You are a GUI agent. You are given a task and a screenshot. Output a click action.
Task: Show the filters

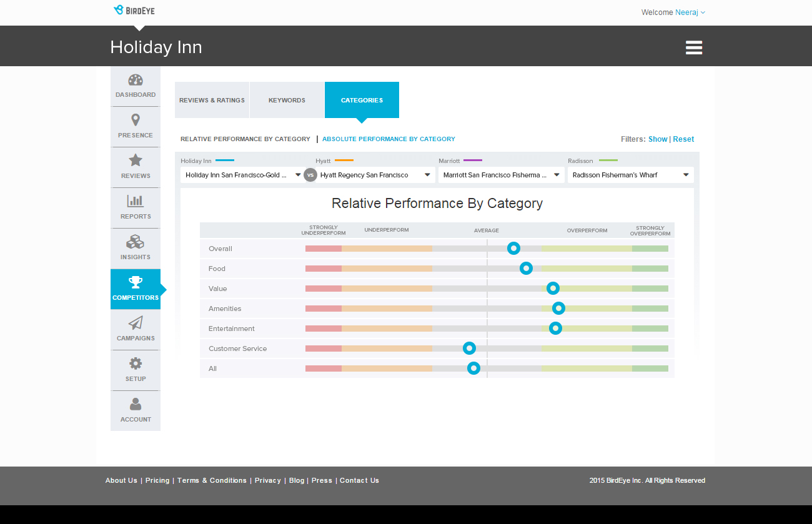[x=658, y=139]
